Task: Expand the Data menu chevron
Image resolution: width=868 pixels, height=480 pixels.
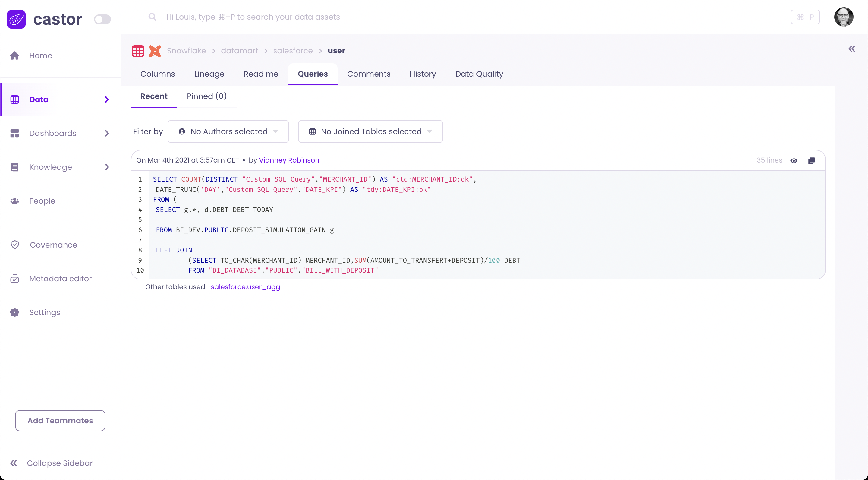Action: [x=107, y=99]
